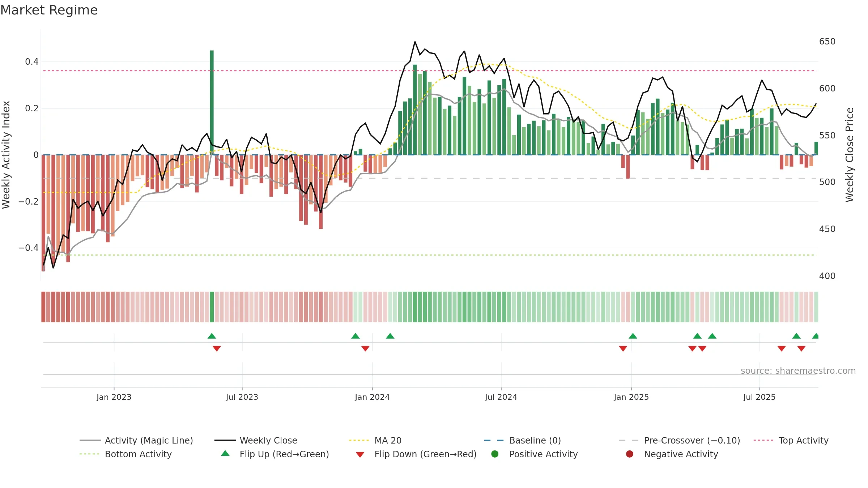Select the green flip-up marker just after Jan 2024
The height and width of the screenshot is (488, 868).
pos(390,336)
